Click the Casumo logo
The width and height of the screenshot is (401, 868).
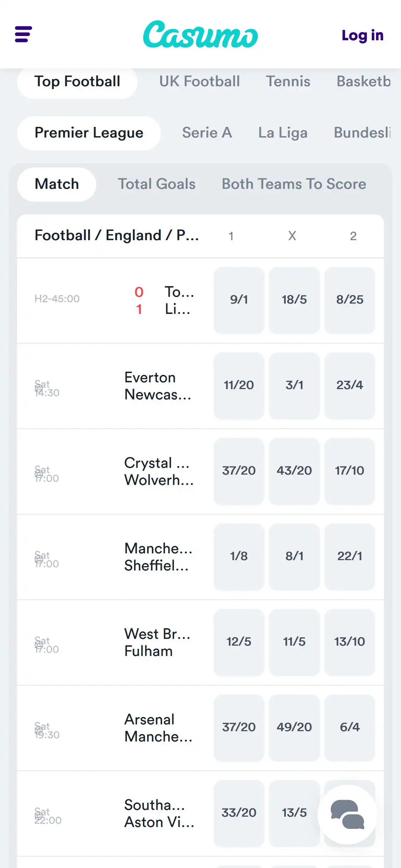click(201, 36)
